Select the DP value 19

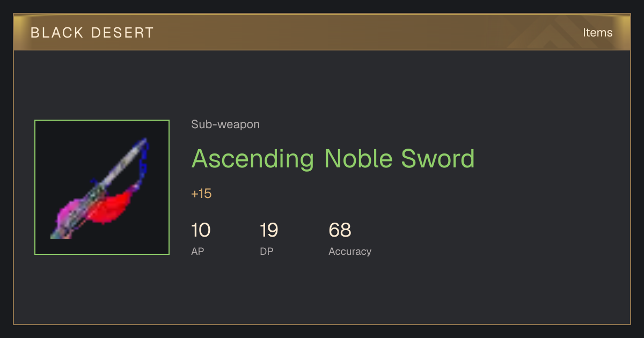pyautogui.click(x=269, y=230)
